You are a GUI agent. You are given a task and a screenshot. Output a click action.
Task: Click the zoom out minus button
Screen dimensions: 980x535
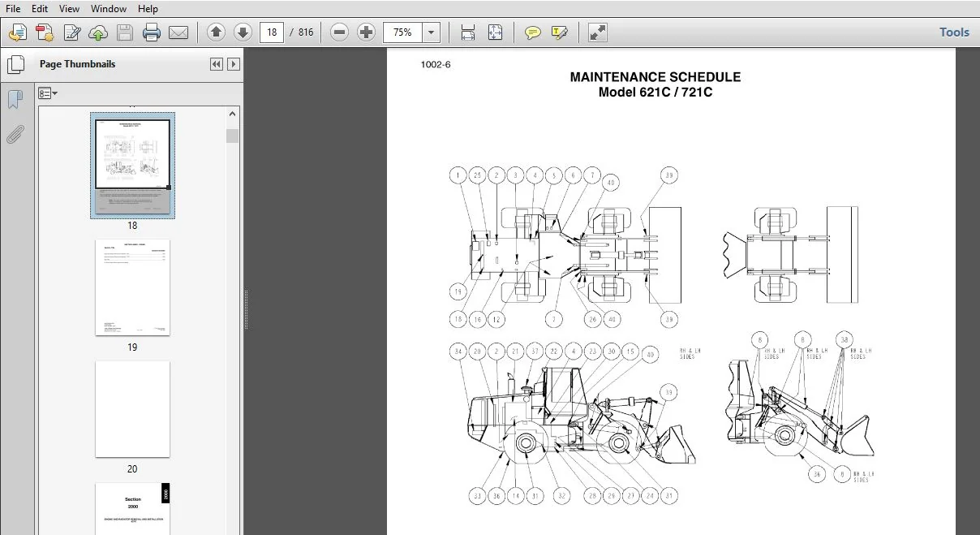[340, 32]
